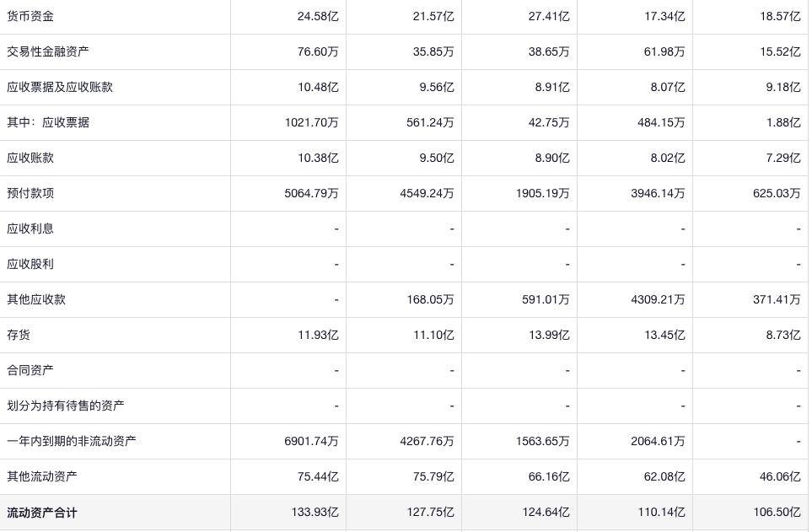Click the 5064.79万 prepayments cell

pos(311,193)
